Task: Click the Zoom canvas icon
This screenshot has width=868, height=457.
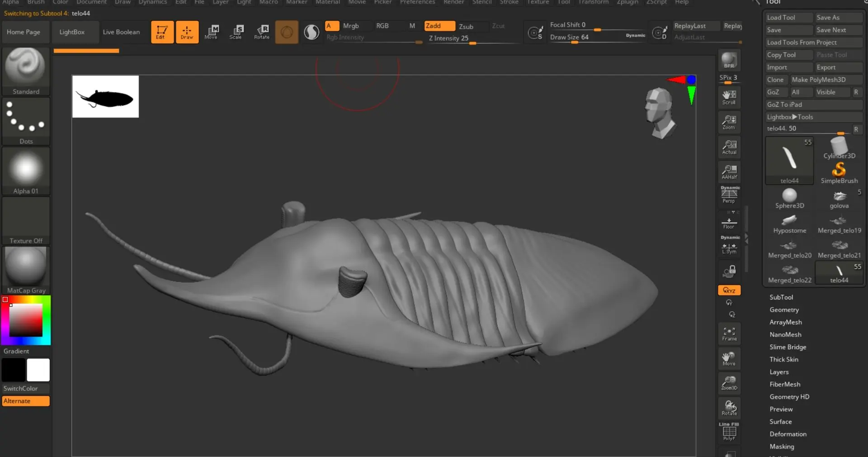Action: 729,122
